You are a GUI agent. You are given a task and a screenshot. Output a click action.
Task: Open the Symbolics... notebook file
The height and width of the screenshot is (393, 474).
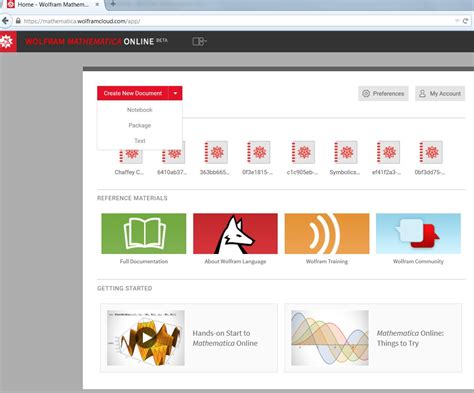coord(345,153)
